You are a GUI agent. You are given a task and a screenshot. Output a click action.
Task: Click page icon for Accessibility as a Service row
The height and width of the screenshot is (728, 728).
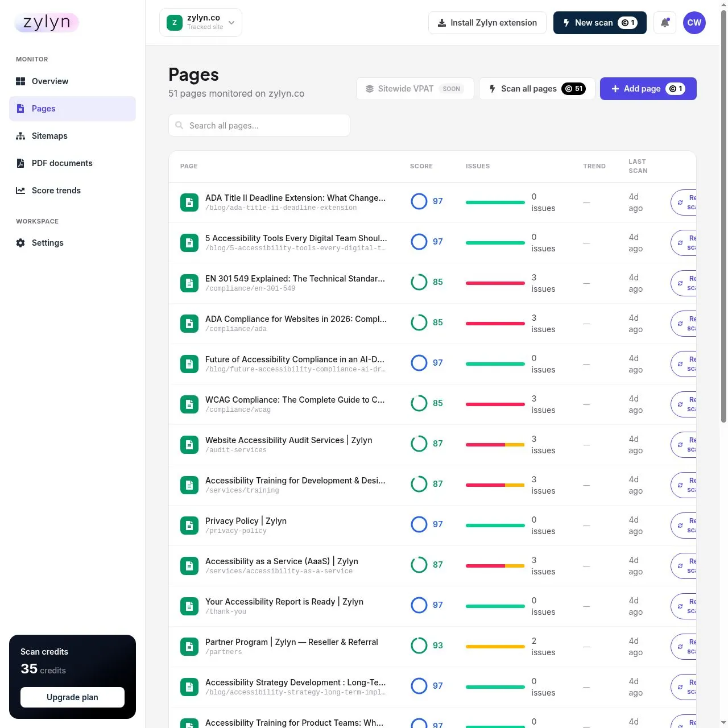tap(189, 566)
